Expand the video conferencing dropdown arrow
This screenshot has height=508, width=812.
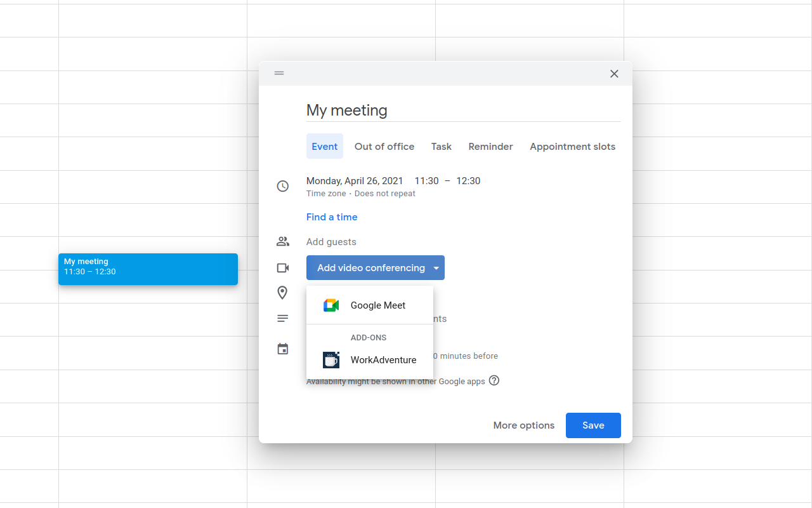[x=436, y=268]
